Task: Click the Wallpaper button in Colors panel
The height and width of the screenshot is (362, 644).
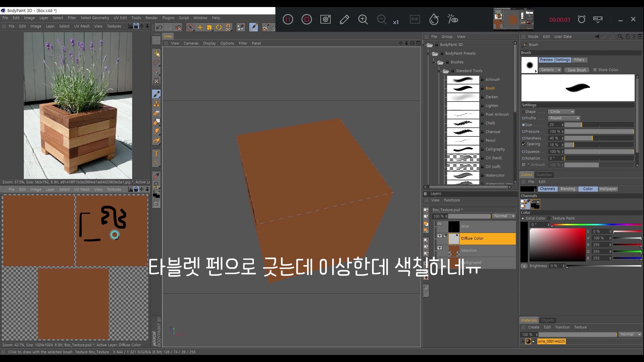Action: click(608, 189)
